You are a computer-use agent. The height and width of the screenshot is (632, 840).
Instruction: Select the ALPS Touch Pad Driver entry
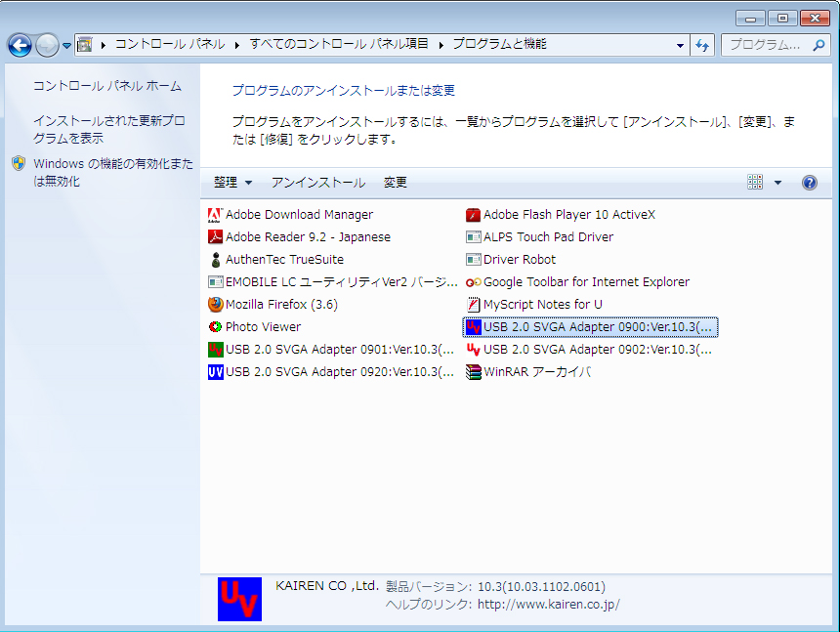click(x=539, y=236)
